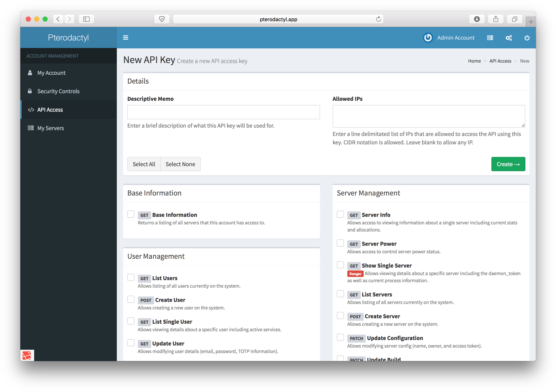Open Security Controls from sidebar
This screenshot has height=392, width=556.
click(x=58, y=91)
